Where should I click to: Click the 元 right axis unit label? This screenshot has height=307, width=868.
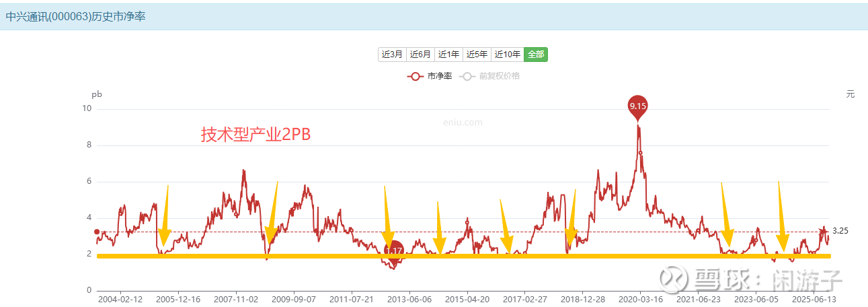click(851, 94)
